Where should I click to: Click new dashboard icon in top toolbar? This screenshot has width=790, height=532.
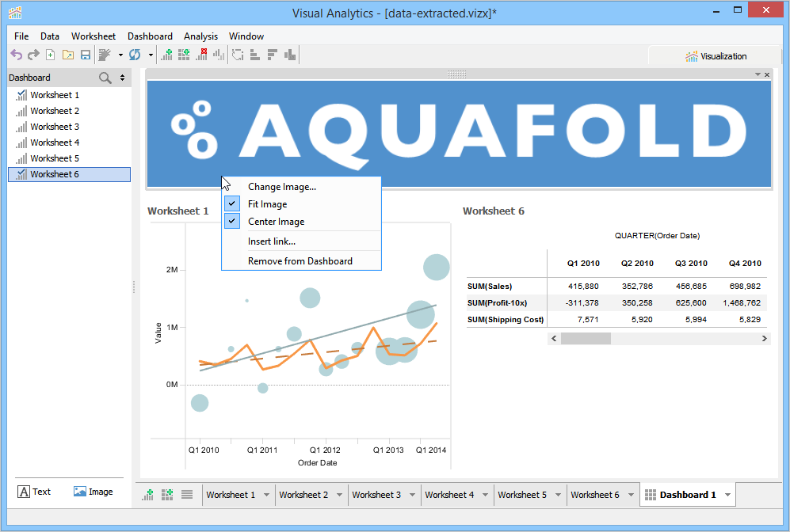click(184, 55)
